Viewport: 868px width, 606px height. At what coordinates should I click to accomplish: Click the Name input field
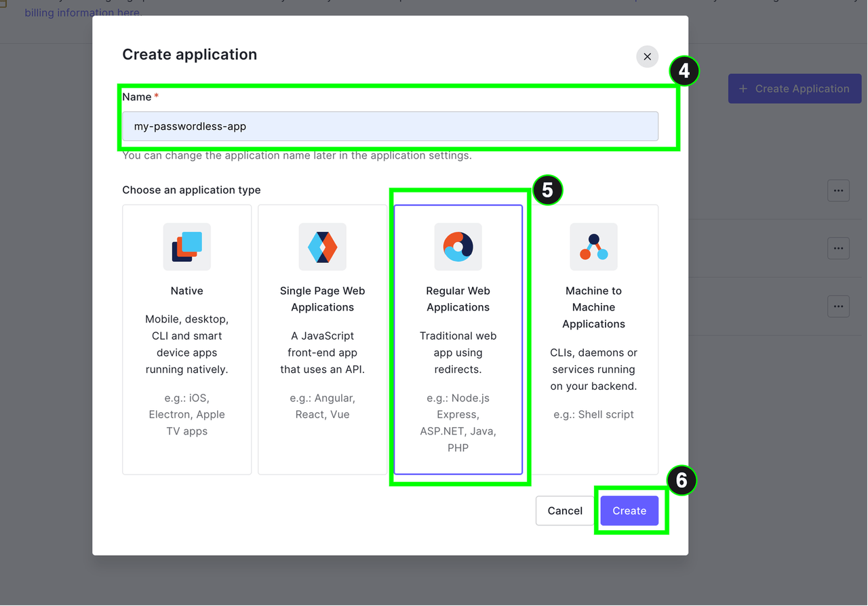tap(390, 126)
